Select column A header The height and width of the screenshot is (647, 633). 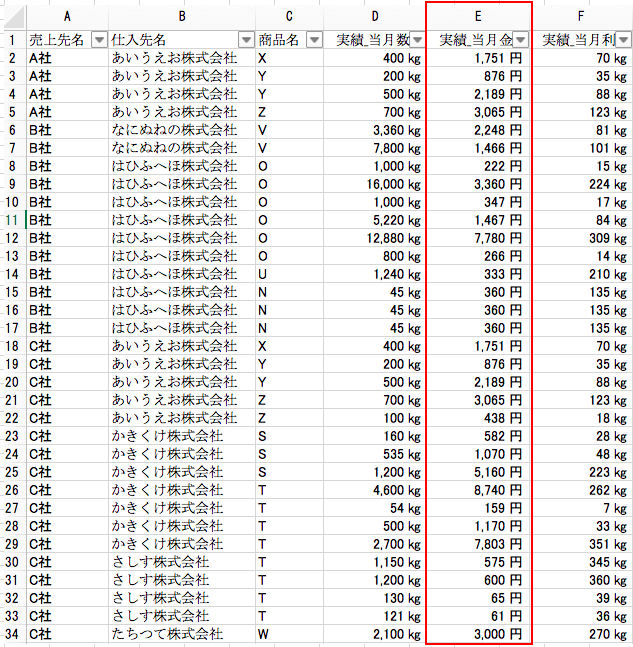67,17
